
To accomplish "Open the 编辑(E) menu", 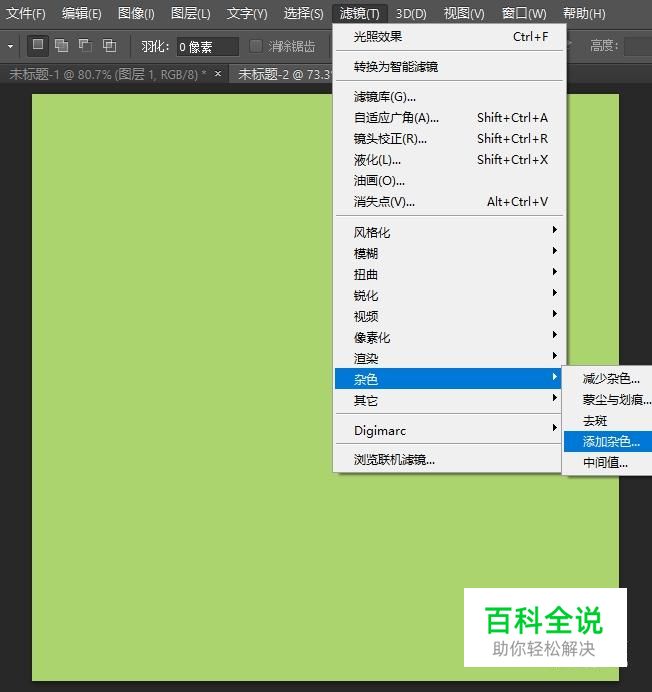I will tap(82, 14).
